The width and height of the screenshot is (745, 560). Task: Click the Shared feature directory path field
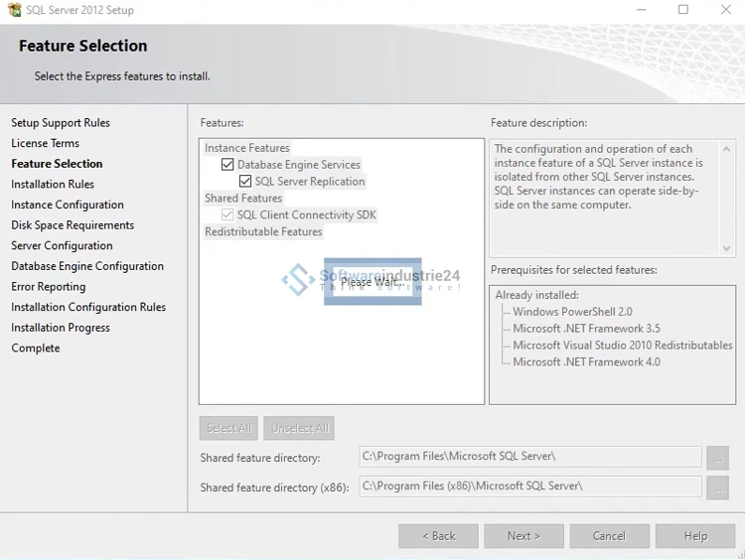point(529,457)
